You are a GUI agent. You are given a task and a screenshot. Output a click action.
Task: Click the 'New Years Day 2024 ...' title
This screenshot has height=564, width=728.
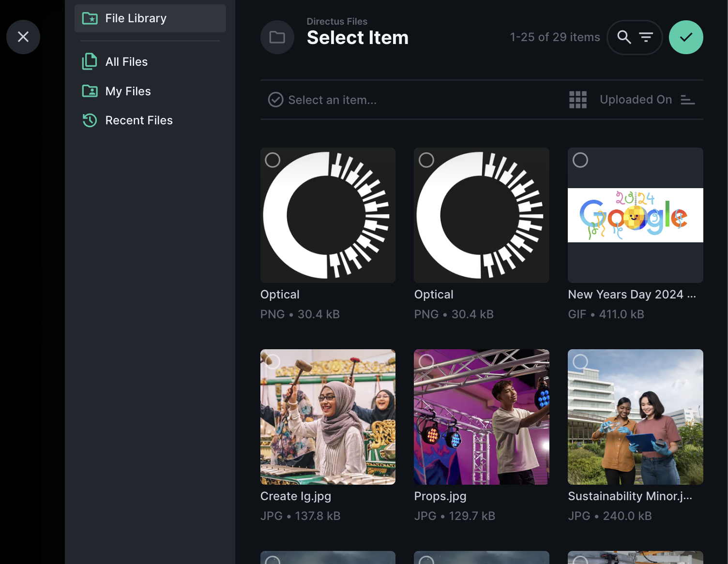click(x=632, y=295)
